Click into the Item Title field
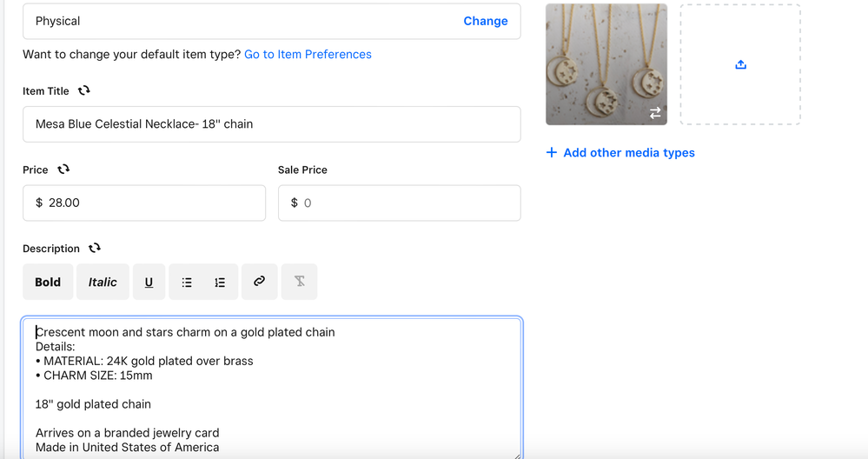This screenshot has height=459, width=868. (271, 124)
